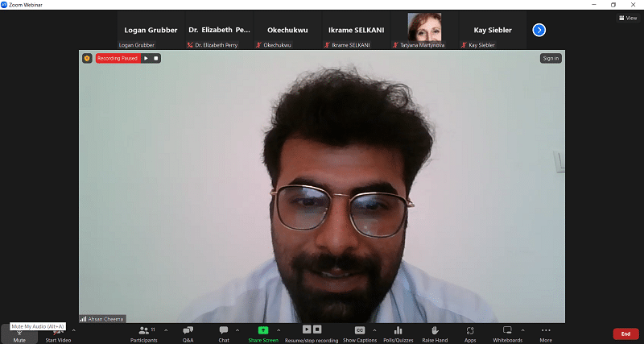This screenshot has height=344, width=644.
Task: Open Whiteboards
Action: pos(507,334)
